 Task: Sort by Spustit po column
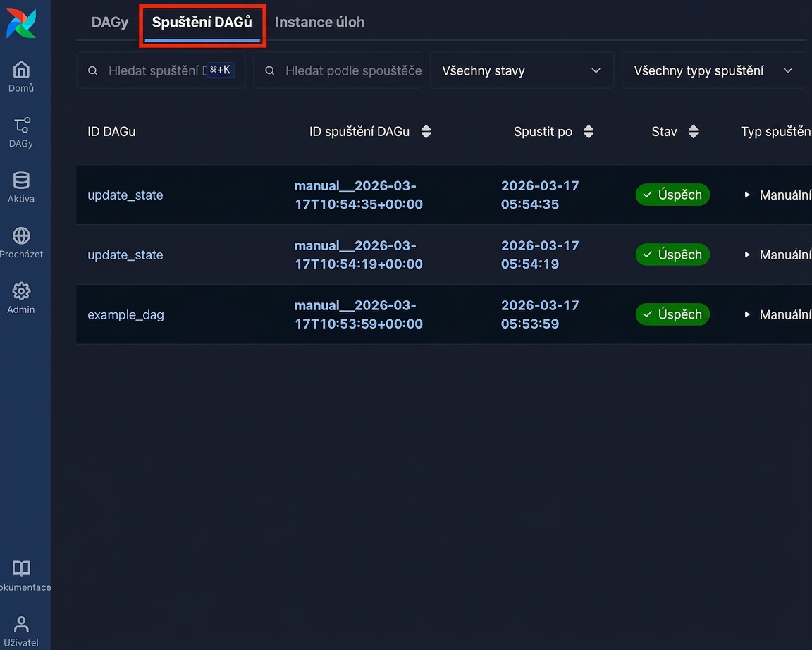pyautogui.click(x=589, y=132)
